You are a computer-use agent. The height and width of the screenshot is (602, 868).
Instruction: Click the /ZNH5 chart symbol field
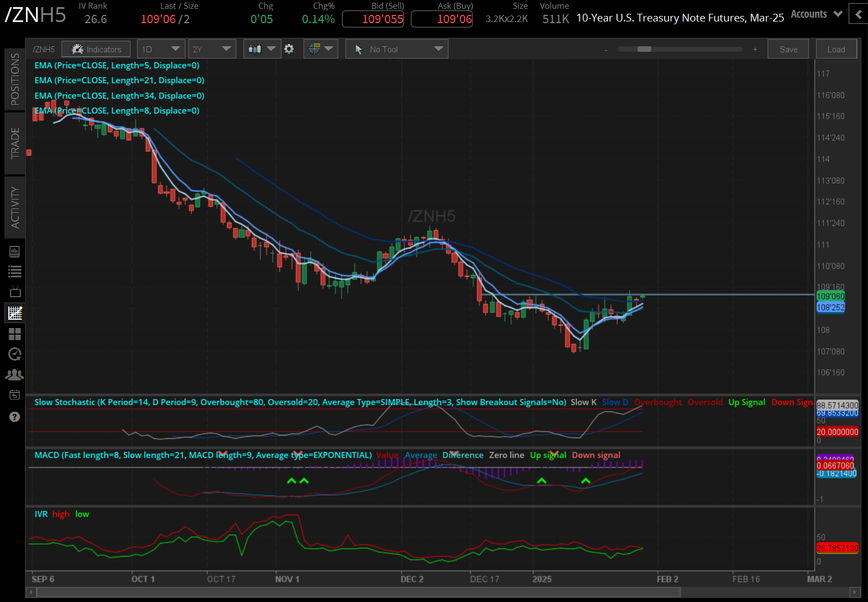(44, 50)
